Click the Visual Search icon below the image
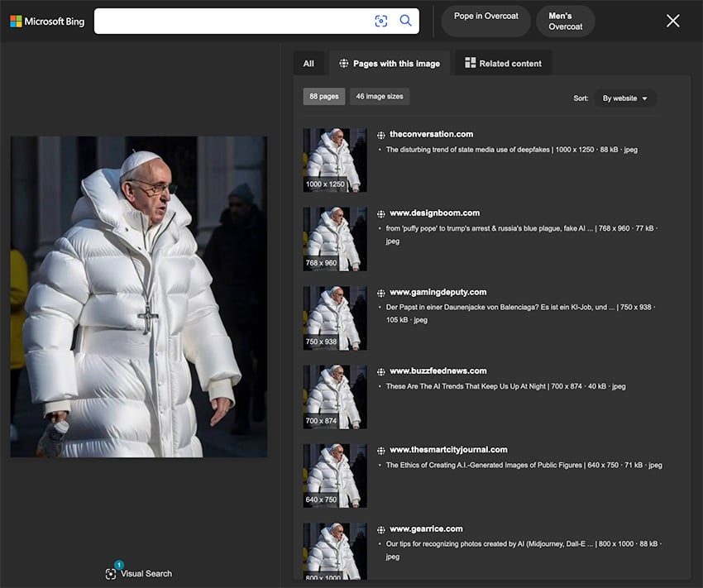 click(111, 573)
